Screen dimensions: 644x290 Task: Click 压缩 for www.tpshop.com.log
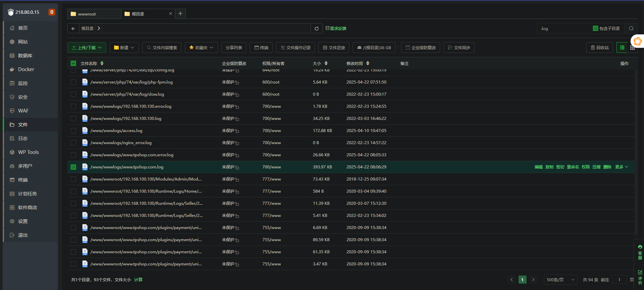tap(596, 167)
